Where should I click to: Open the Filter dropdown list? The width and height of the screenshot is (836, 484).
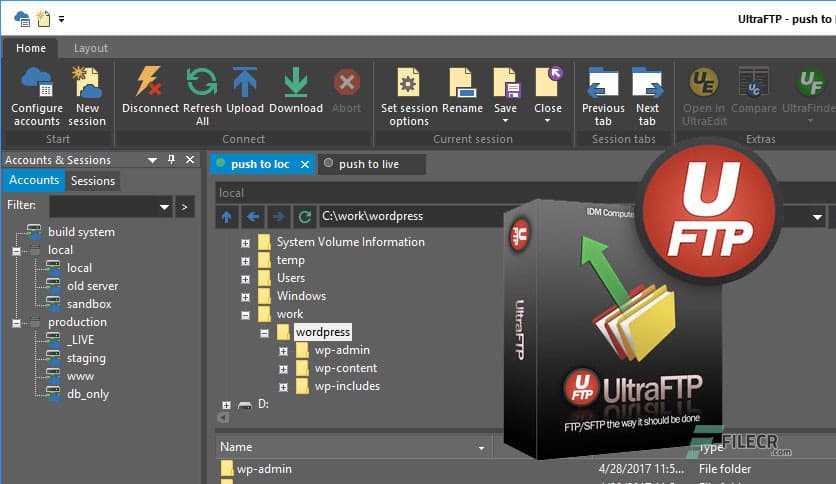click(164, 207)
